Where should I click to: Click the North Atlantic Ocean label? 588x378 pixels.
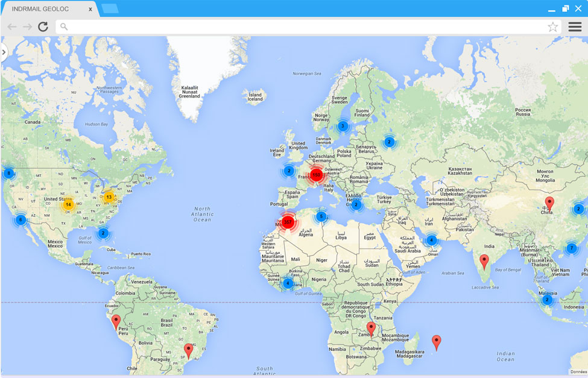point(203,214)
